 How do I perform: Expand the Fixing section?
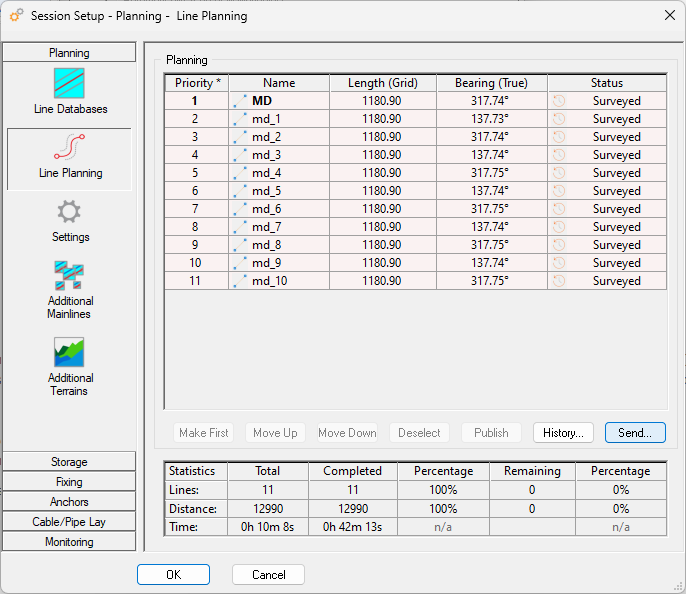pos(69,482)
